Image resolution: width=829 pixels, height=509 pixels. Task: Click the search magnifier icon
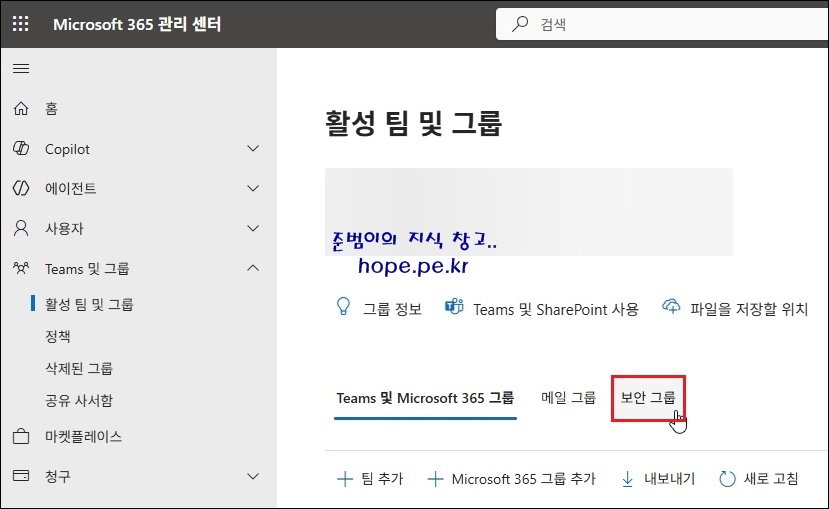pos(520,24)
